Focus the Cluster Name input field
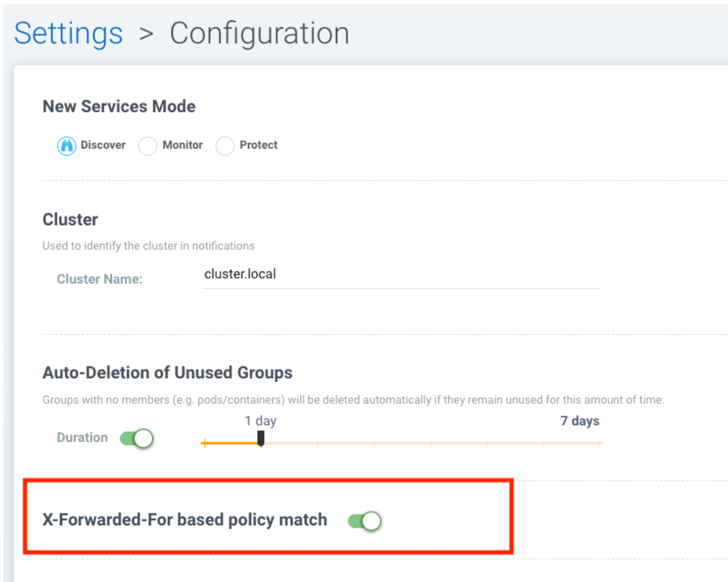Screen dimensions: 728x582 tap(401, 274)
